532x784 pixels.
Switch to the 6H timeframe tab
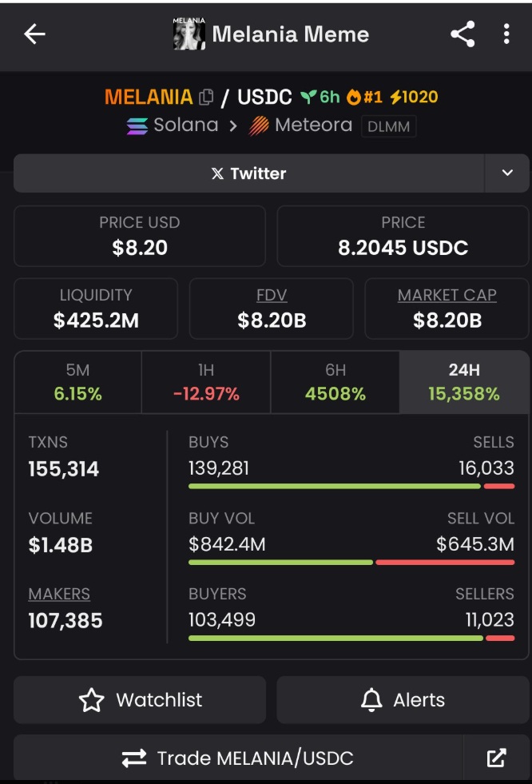[335, 382]
